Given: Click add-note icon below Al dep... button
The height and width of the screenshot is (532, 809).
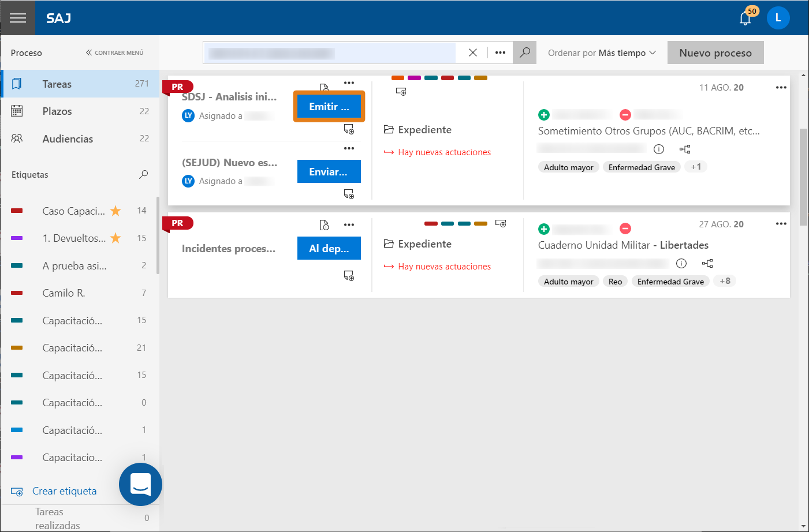Looking at the screenshot, I should point(349,276).
